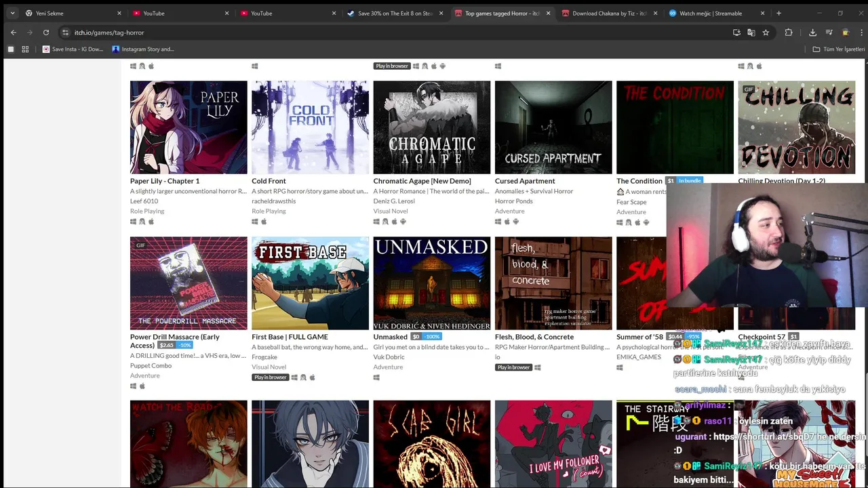The width and height of the screenshot is (868, 488).
Task: Open the translate page icon
Action: click(751, 33)
